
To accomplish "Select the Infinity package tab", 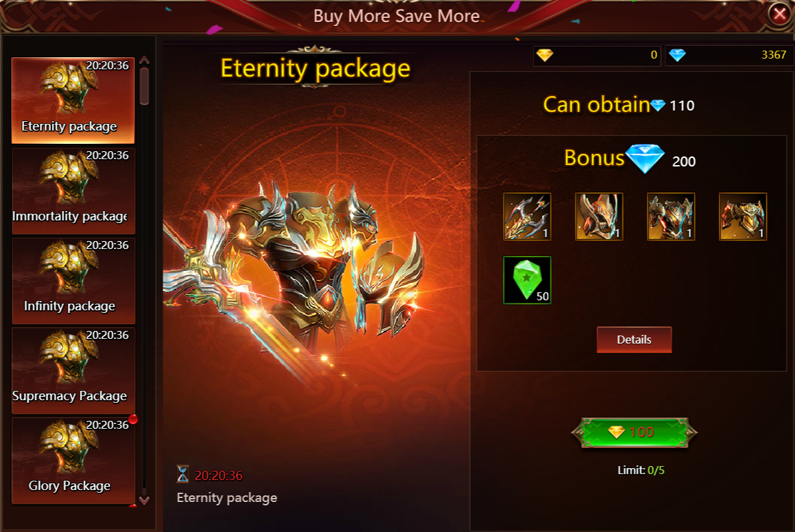I will tap(73, 280).
